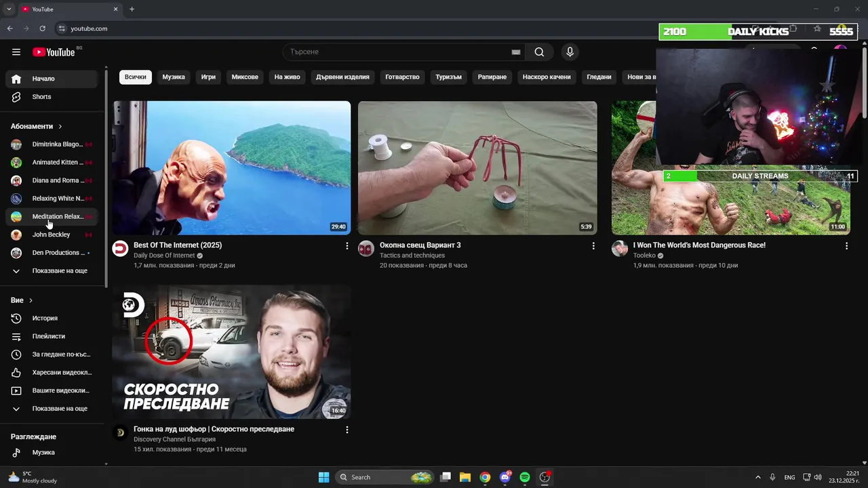The width and height of the screenshot is (868, 488).
Task: Open the Вие section chevron
Action: 31,300
